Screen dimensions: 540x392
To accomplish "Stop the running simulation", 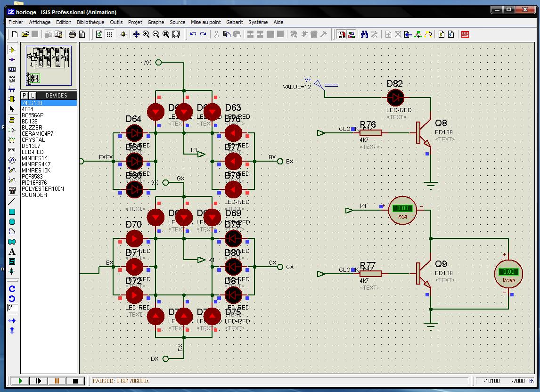I will pyautogui.click(x=75, y=381).
